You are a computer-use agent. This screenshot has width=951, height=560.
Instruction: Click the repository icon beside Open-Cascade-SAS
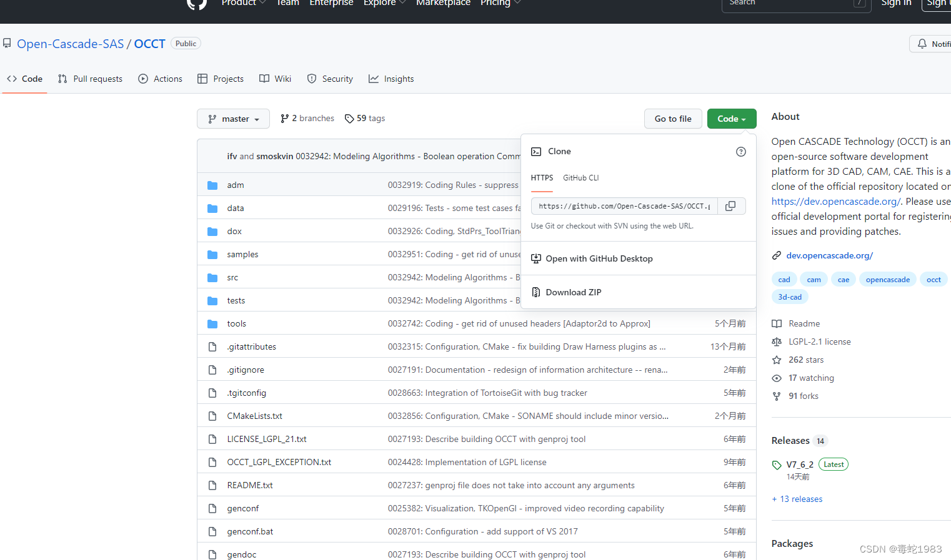[x=7, y=44]
